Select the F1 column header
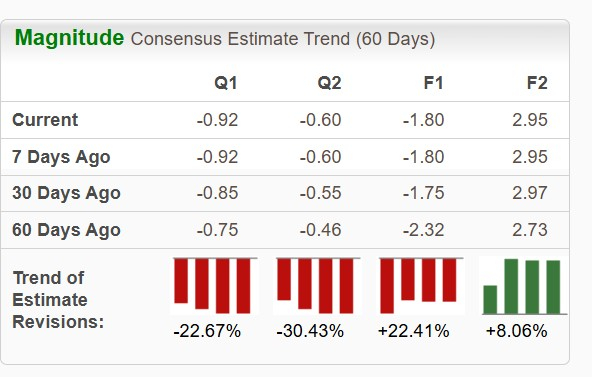Image resolution: width=592 pixels, height=377 pixels. [x=433, y=83]
